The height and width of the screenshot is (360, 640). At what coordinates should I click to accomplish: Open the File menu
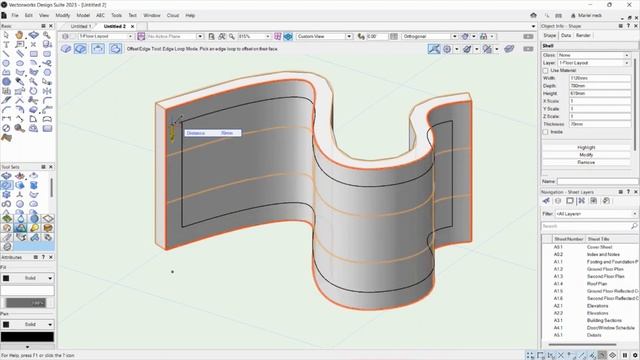pos(15,16)
